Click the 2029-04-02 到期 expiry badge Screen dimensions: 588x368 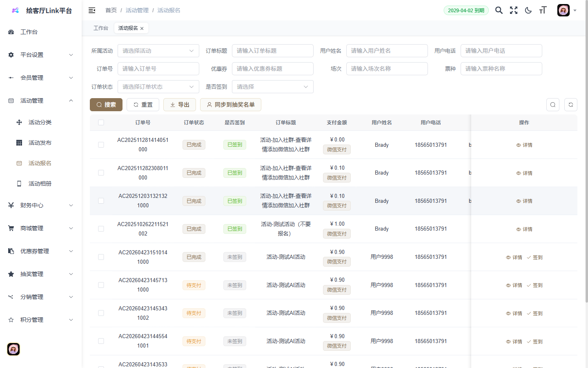(x=466, y=10)
